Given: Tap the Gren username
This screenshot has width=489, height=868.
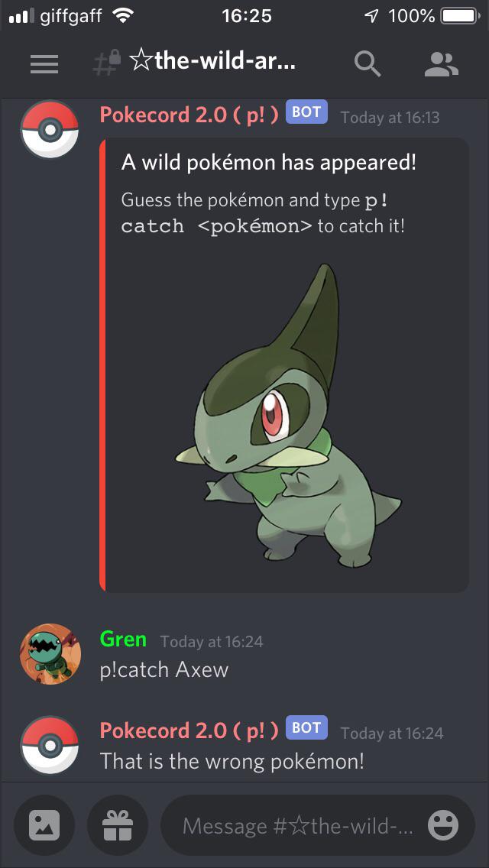Looking at the screenshot, I should [123, 640].
